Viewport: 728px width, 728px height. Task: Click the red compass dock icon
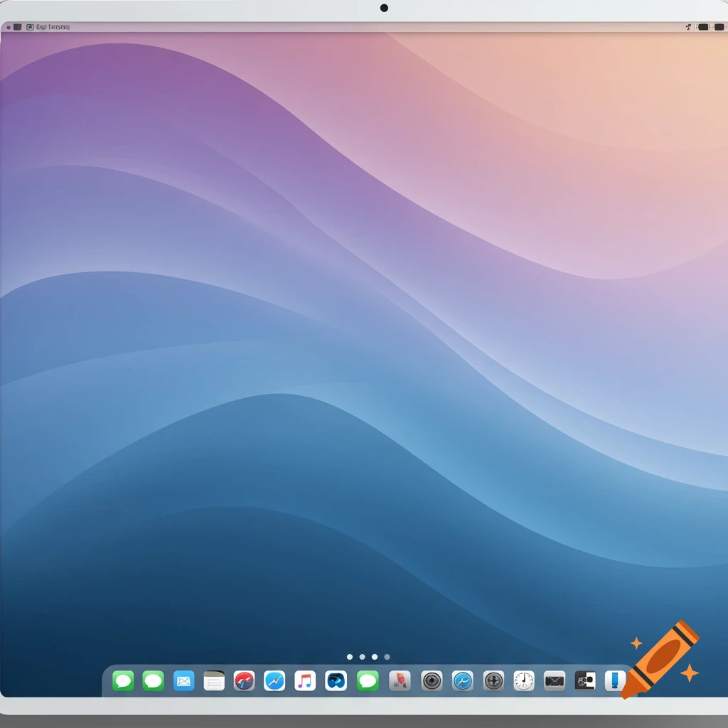pos(245,680)
